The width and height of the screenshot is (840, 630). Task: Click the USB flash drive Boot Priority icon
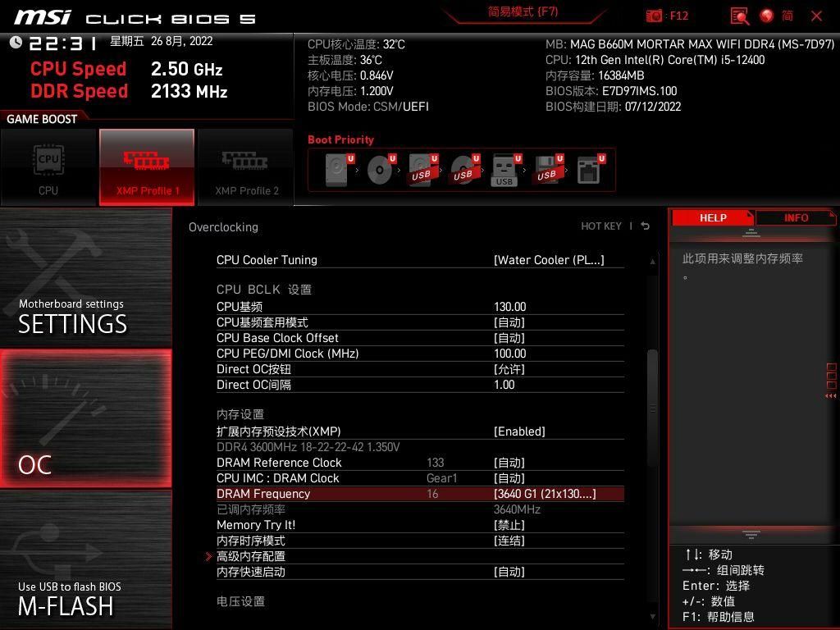[504, 170]
